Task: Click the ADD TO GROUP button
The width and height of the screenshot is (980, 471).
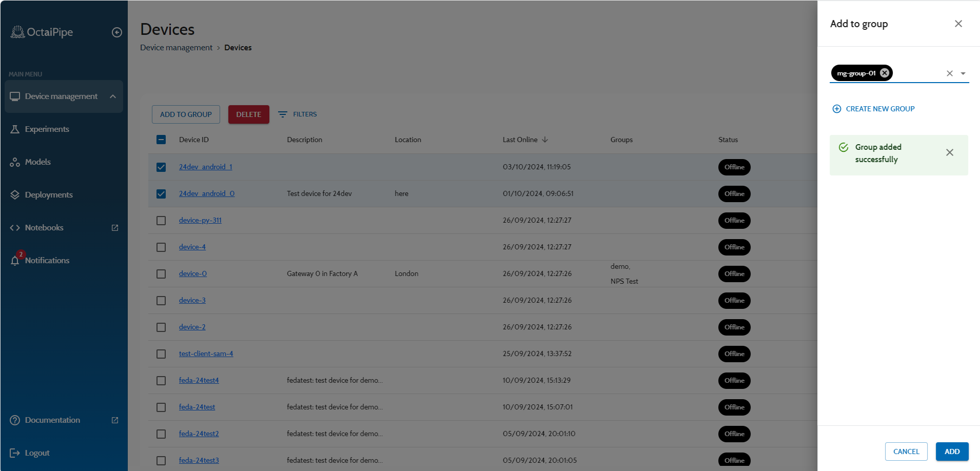Action: (x=186, y=114)
